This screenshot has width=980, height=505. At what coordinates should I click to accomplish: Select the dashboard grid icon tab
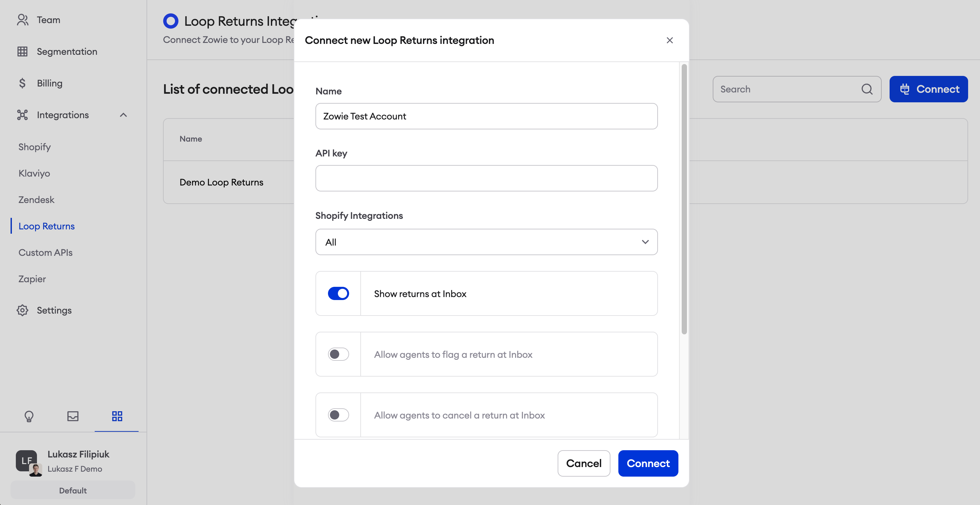pyautogui.click(x=117, y=416)
